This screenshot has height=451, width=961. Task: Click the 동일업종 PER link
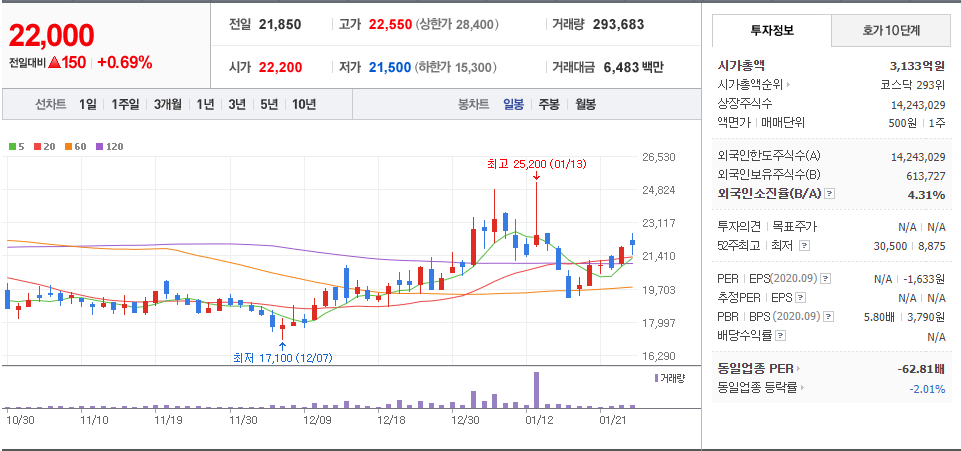point(755,369)
